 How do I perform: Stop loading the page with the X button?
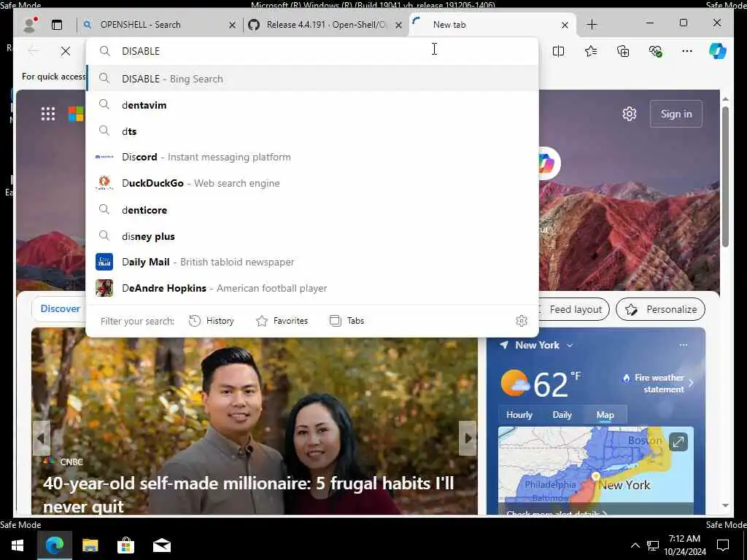66,51
